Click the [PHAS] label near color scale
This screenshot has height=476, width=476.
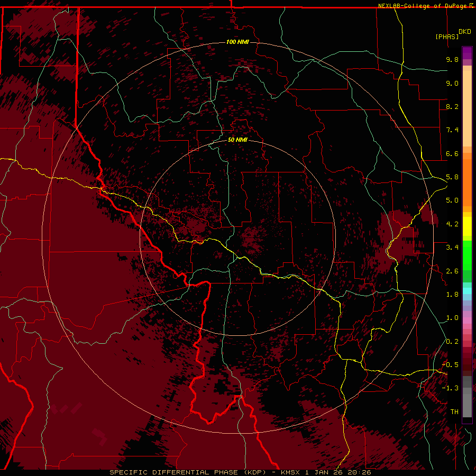(x=447, y=36)
